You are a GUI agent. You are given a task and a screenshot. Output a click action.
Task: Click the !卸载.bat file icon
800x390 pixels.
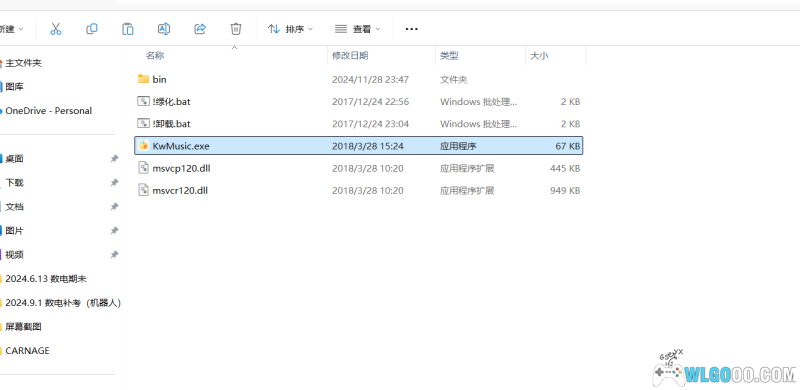click(x=143, y=124)
